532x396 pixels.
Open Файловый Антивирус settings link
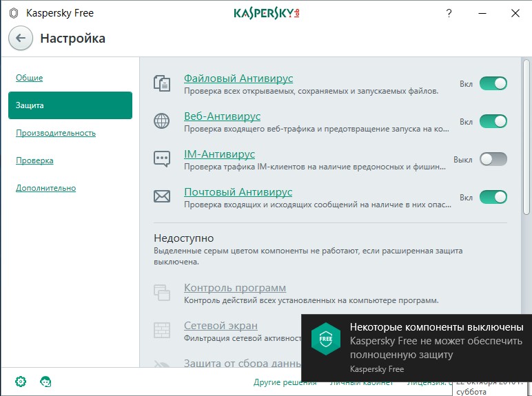pos(238,79)
